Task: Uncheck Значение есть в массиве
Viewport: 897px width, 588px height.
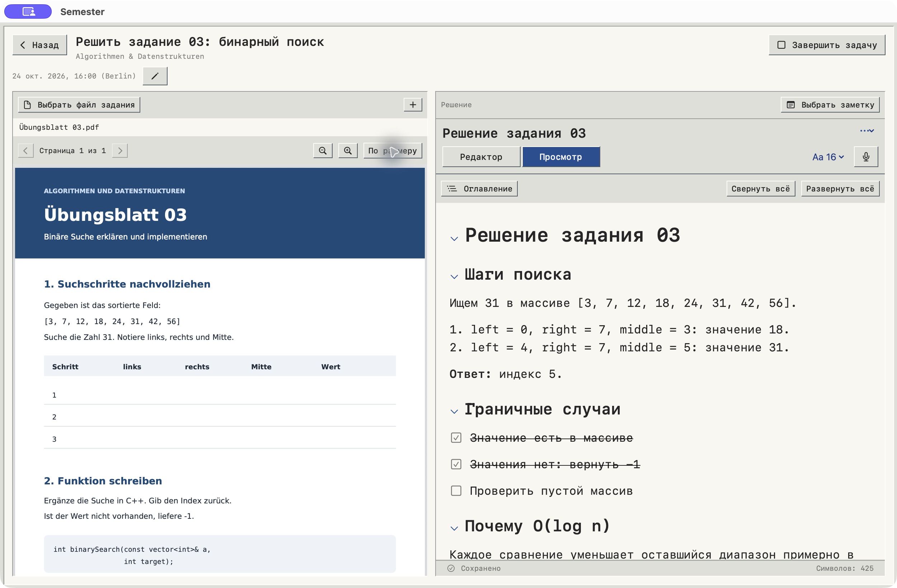Action: [x=456, y=438]
